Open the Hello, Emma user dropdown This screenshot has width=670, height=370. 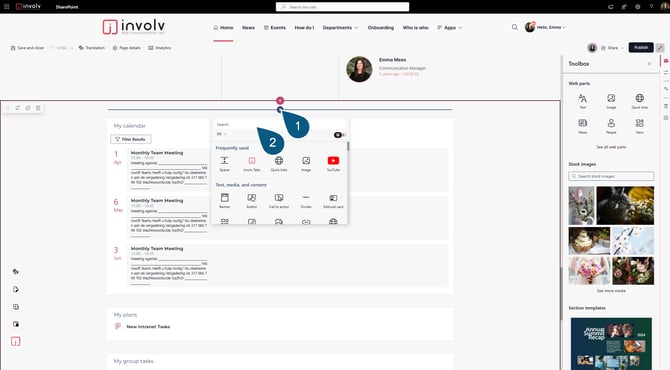pyautogui.click(x=546, y=27)
